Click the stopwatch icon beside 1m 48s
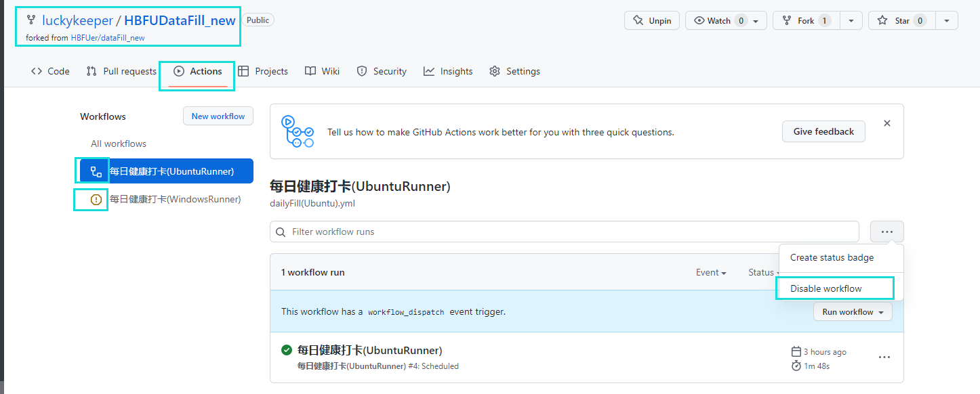This screenshot has width=980, height=394. pos(796,366)
